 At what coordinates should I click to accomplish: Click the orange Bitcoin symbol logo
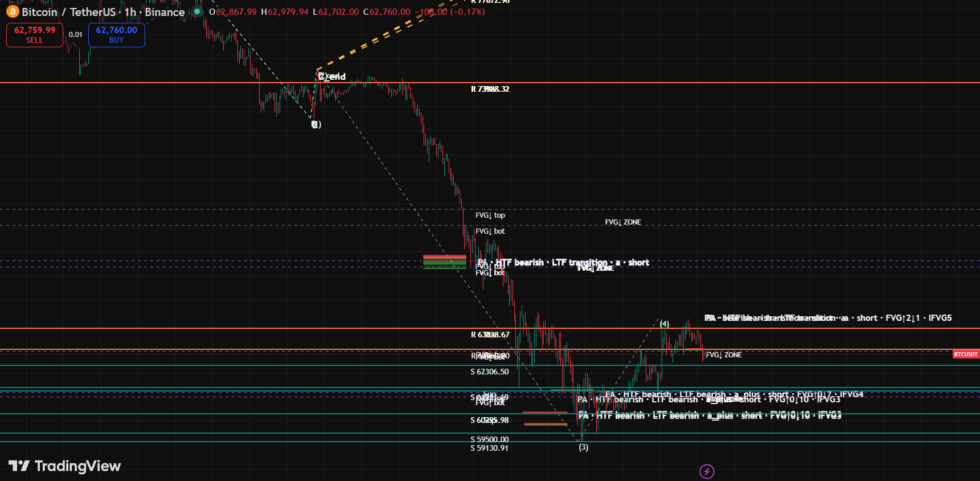coord(13,11)
